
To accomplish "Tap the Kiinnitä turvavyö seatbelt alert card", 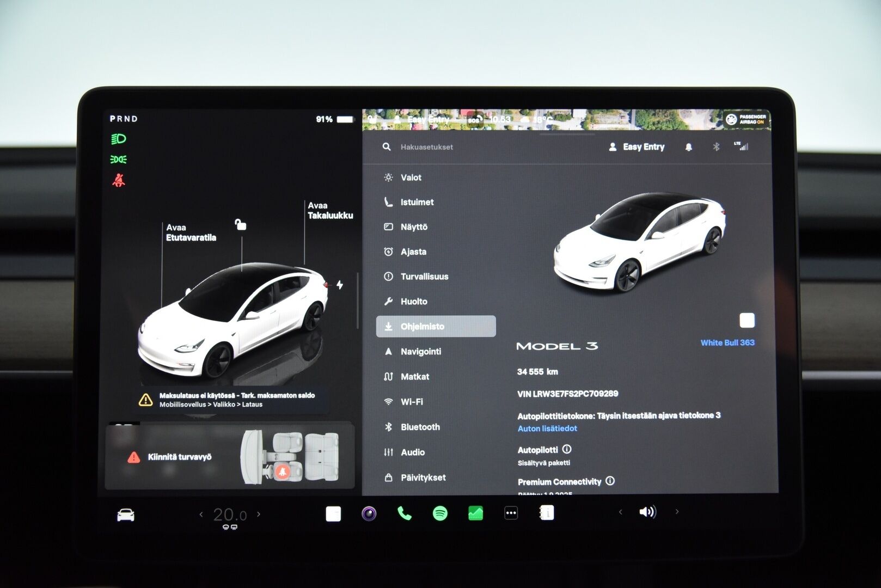I will coord(229,456).
